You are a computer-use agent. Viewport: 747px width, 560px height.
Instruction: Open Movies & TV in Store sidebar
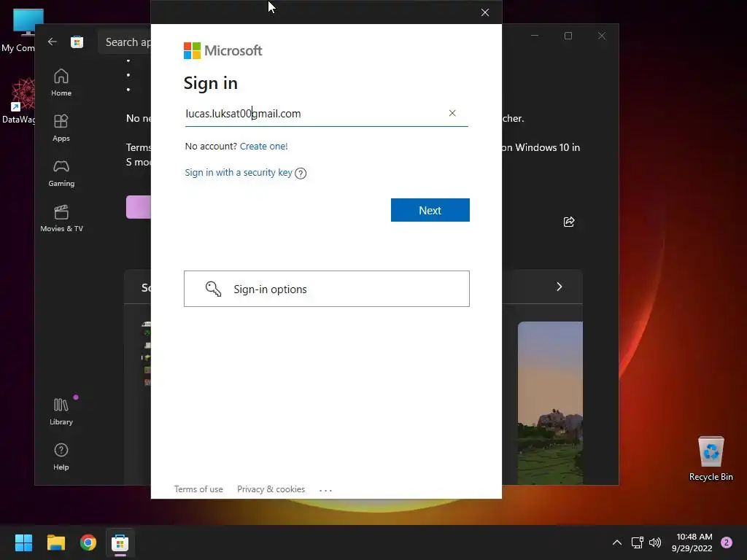coord(61,219)
